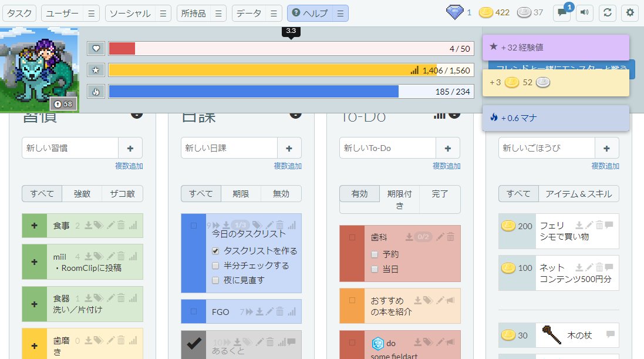
Task: Click the star experience icon
Action: click(96, 70)
